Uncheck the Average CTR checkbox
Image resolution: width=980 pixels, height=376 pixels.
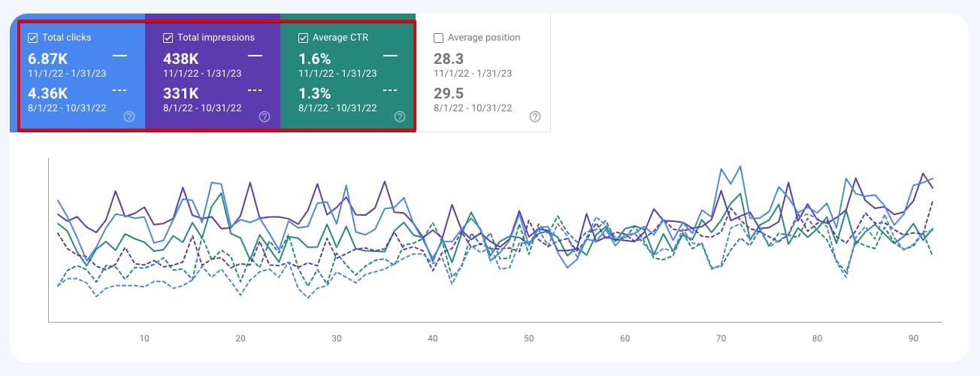304,38
